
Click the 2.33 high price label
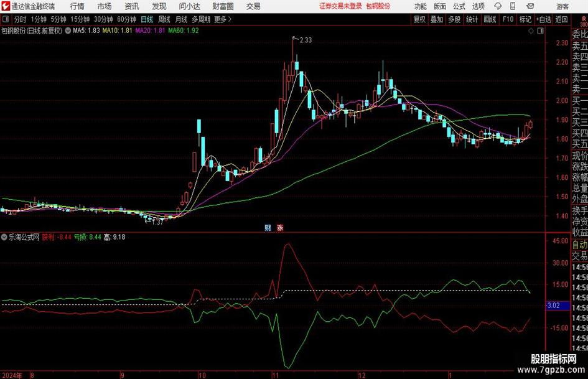[x=306, y=40]
